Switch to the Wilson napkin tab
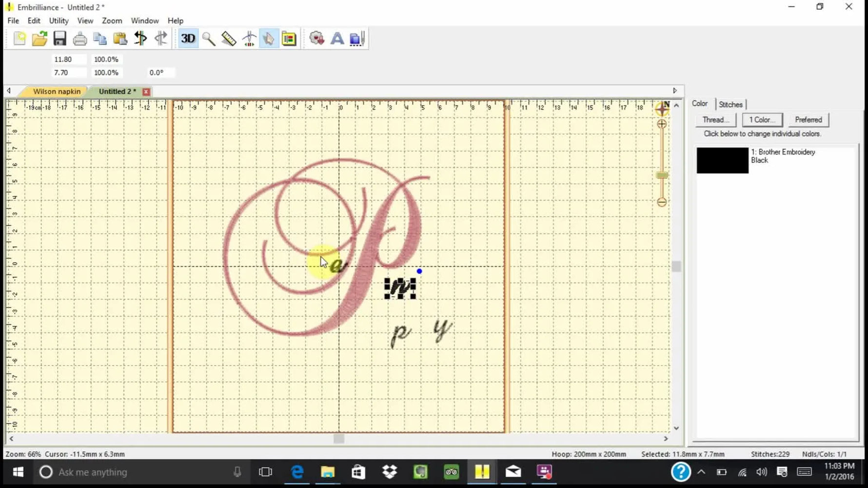The width and height of the screenshot is (868, 488). pyautogui.click(x=57, y=92)
